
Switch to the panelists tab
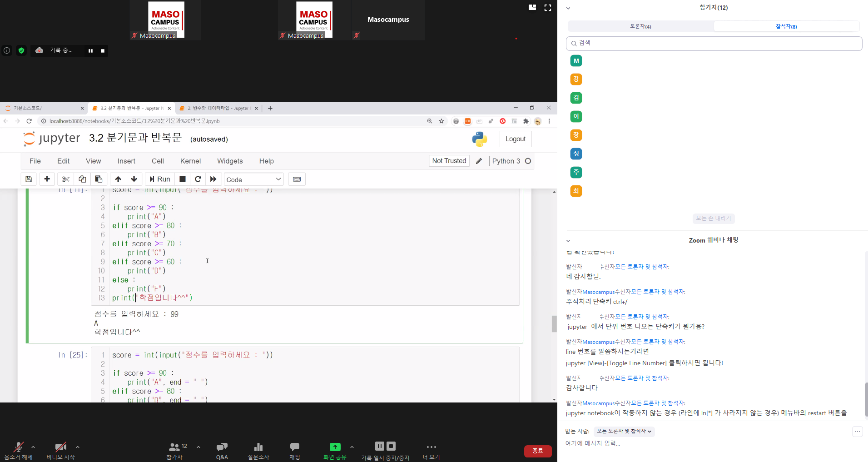click(x=640, y=26)
